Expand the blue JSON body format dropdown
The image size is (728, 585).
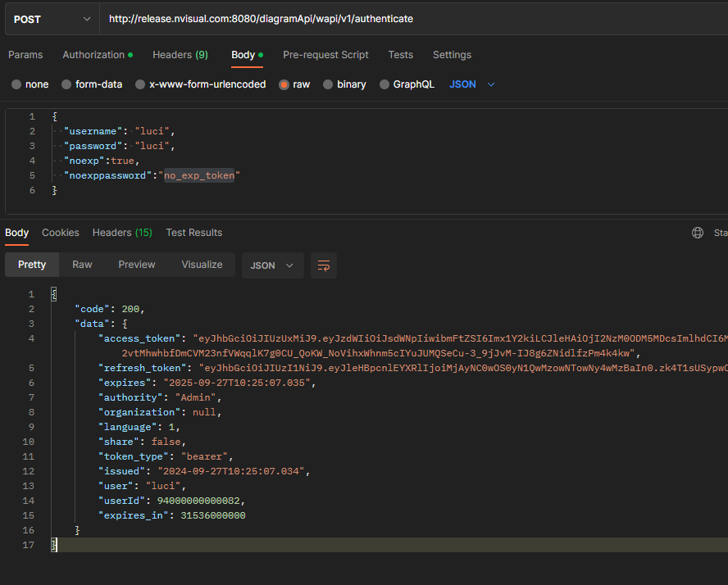pyautogui.click(x=472, y=84)
